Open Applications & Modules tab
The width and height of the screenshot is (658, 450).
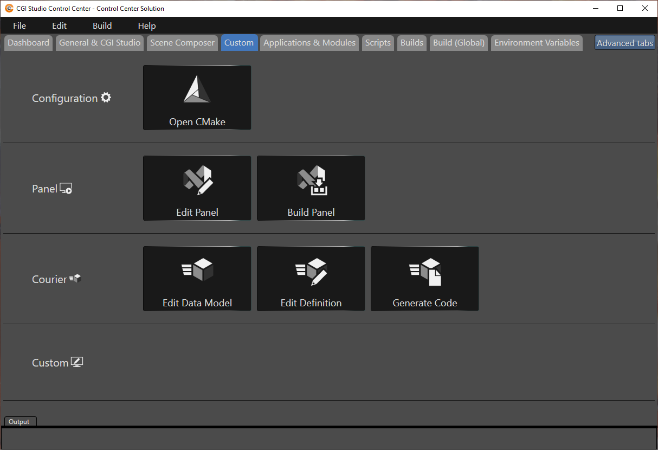[310, 43]
